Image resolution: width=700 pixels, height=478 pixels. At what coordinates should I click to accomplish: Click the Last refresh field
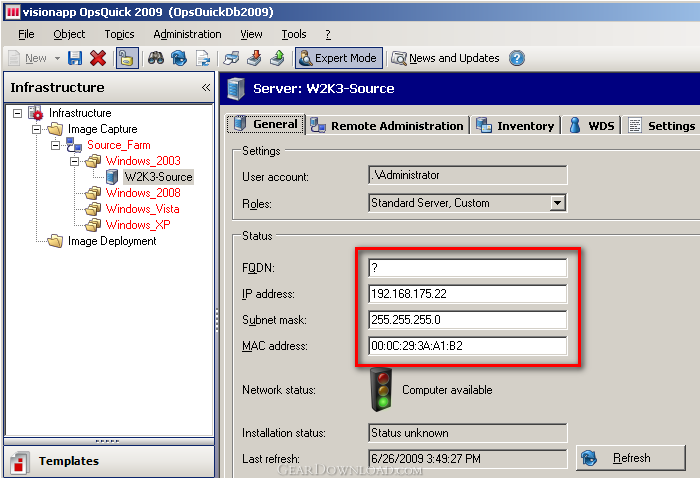tap(467, 459)
